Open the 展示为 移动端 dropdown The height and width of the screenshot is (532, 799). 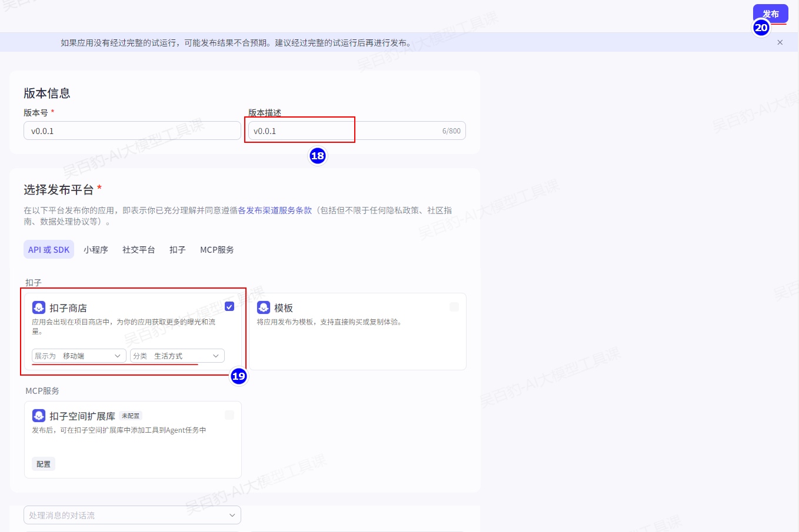(x=78, y=356)
